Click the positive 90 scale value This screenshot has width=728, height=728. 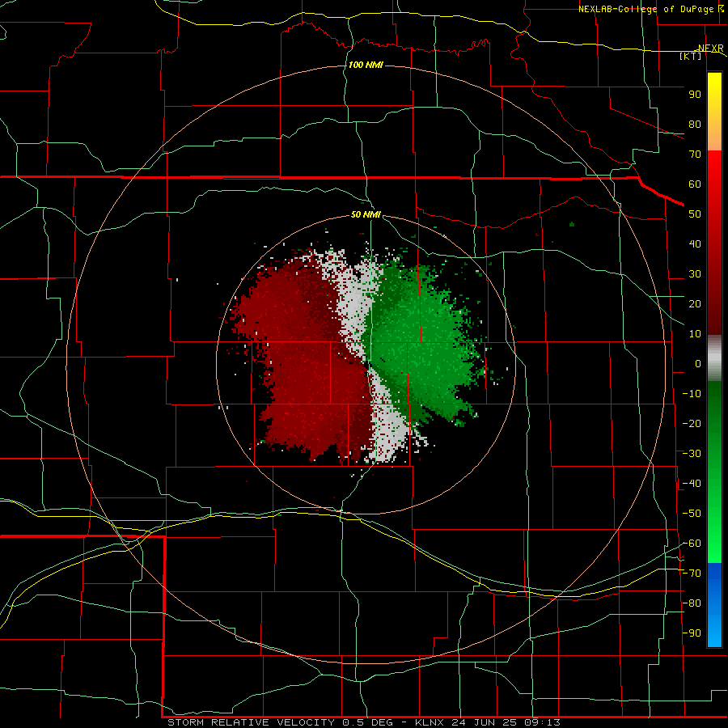(x=695, y=95)
